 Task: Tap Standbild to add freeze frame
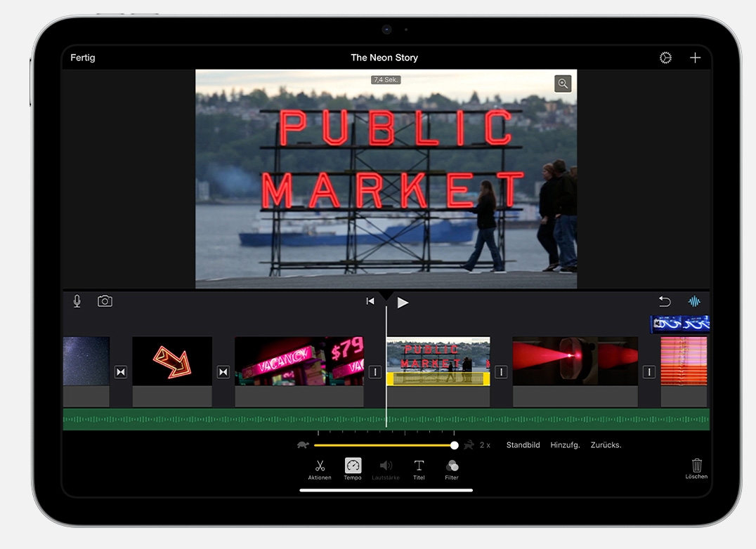click(x=523, y=445)
